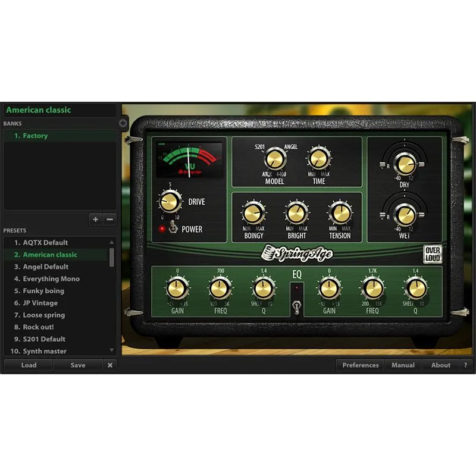Select preset 4. Everything Mono
The height and width of the screenshot is (476, 476).
click(56, 278)
